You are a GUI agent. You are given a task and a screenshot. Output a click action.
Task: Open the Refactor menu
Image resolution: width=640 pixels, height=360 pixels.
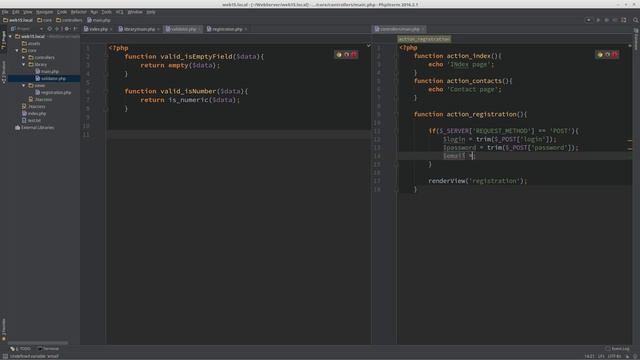pos(78,12)
